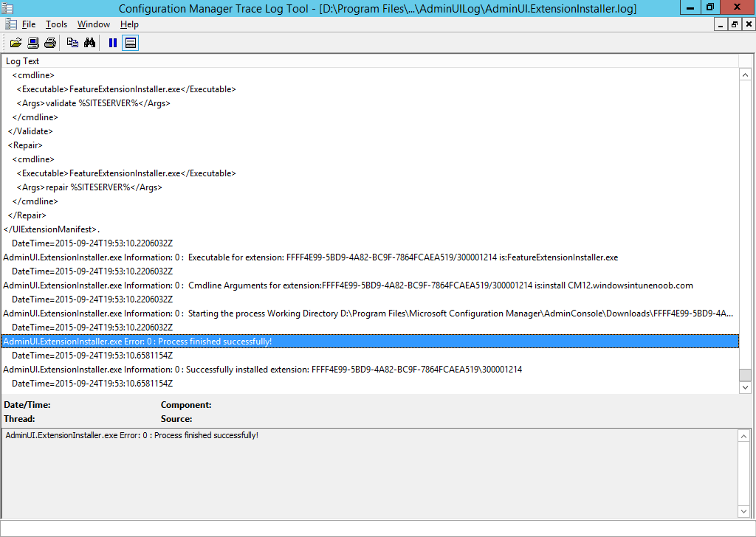This screenshot has width=756, height=537.
Task: Click the Copy to clipboard toolbar icon
Action: tap(72, 43)
